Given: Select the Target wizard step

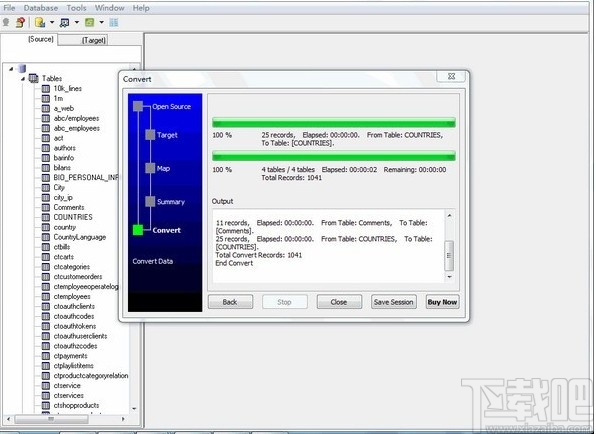Looking at the screenshot, I should click(x=167, y=135).
